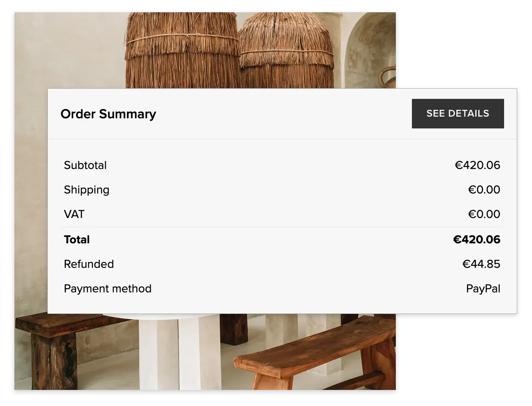Click the left thatched lamp shade photo
Viewport: 532px width, 406px height.
coord(182,51)
